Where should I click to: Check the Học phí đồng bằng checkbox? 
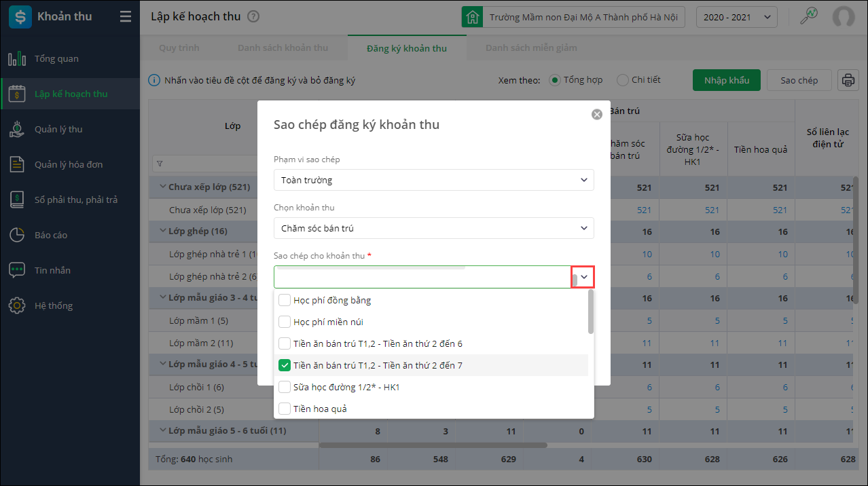click(285, 300)
